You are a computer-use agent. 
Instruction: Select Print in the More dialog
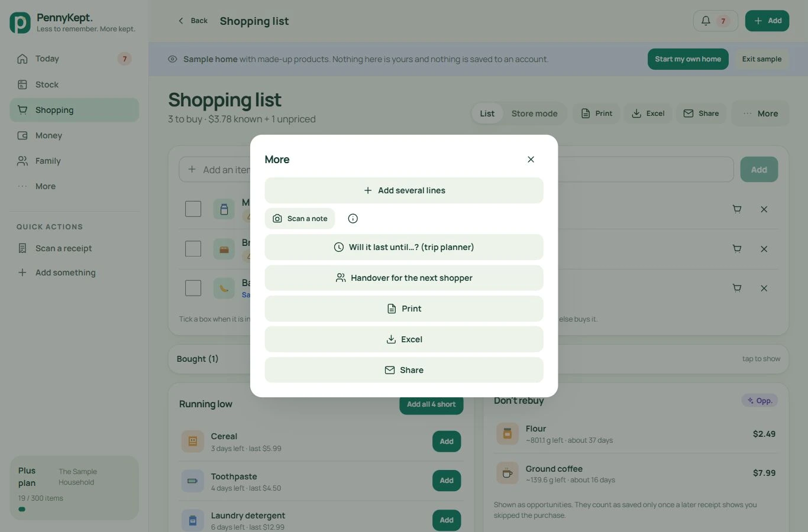point(404,309)
